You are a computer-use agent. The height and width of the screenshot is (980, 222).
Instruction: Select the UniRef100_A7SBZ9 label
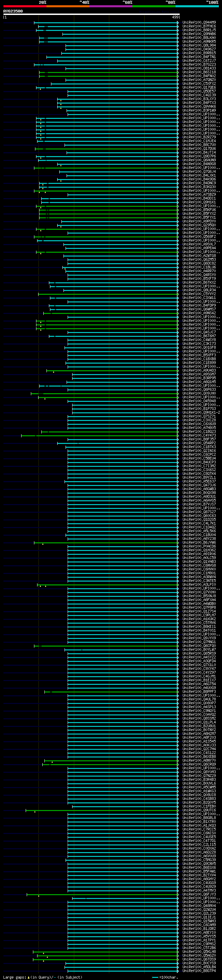click(x=199, y=194)
